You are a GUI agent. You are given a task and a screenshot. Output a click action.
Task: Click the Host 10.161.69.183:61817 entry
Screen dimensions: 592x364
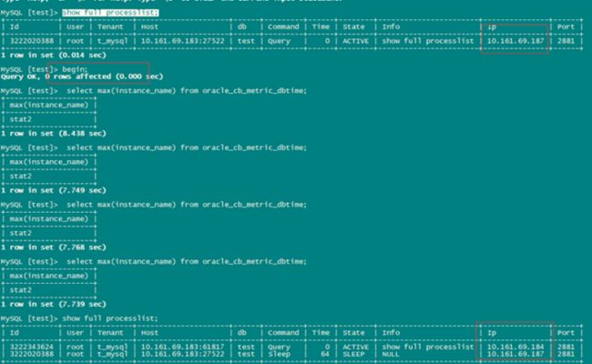(x=182, y=347)
